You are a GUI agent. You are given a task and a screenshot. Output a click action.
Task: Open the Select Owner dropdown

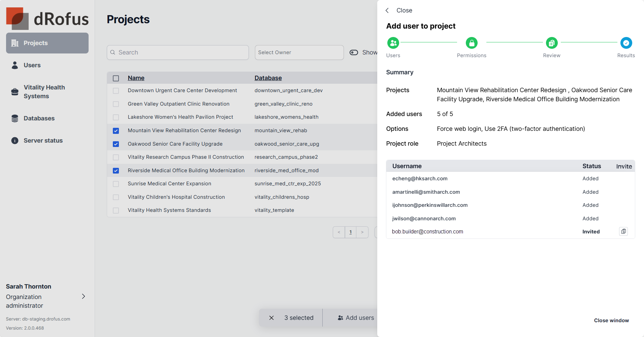pos(299,52)
